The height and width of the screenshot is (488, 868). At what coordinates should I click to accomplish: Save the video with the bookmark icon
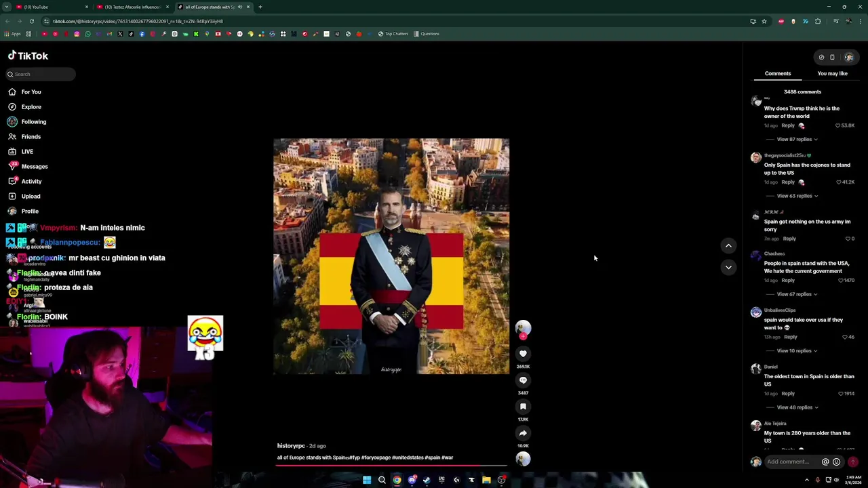tap(523, 407)
